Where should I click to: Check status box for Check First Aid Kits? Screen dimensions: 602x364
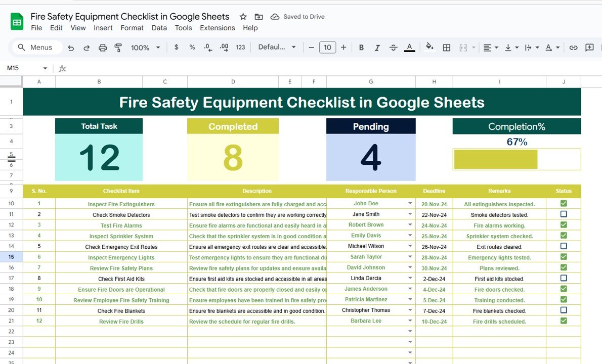point(564,278)
